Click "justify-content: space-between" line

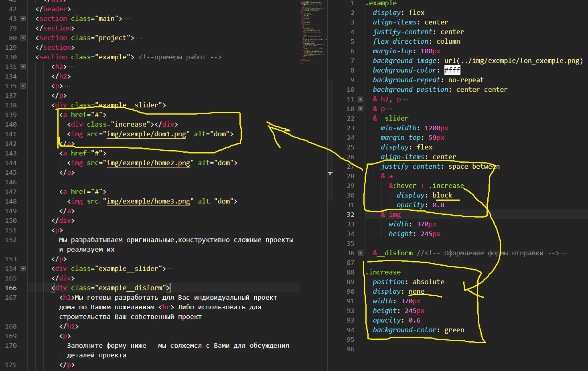coord(440,167)
